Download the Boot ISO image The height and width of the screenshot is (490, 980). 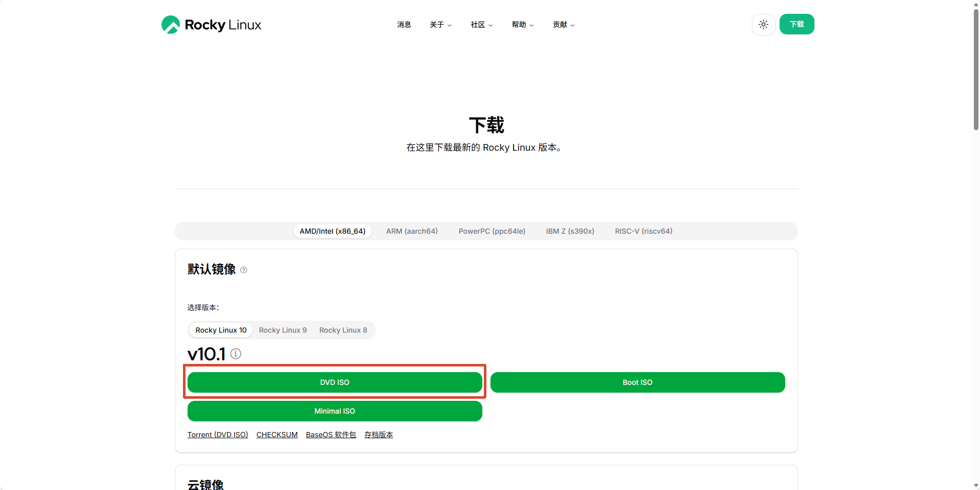pos(638,382)
